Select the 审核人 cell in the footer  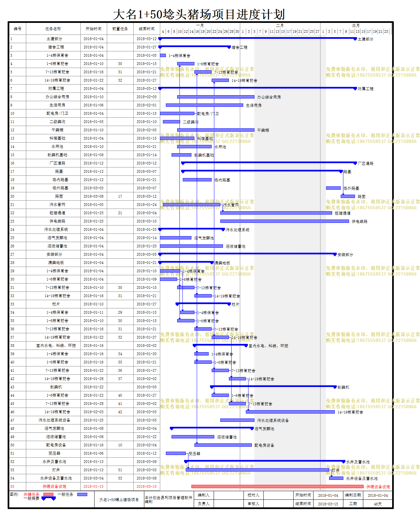tap(253, 503)
